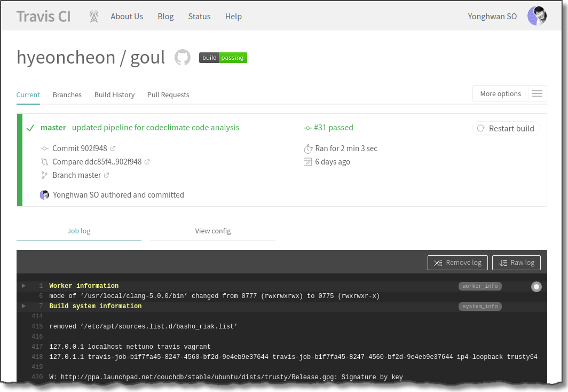The height and width of the screenshot is (392, 568).
Task: Switch to the Branches tab
Action: [67, 95]
